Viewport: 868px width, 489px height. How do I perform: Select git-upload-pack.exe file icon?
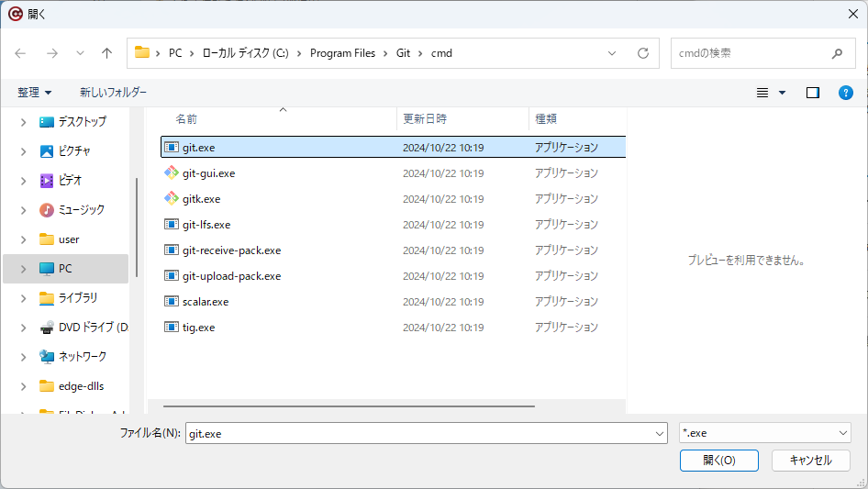(x=171, y=276)
